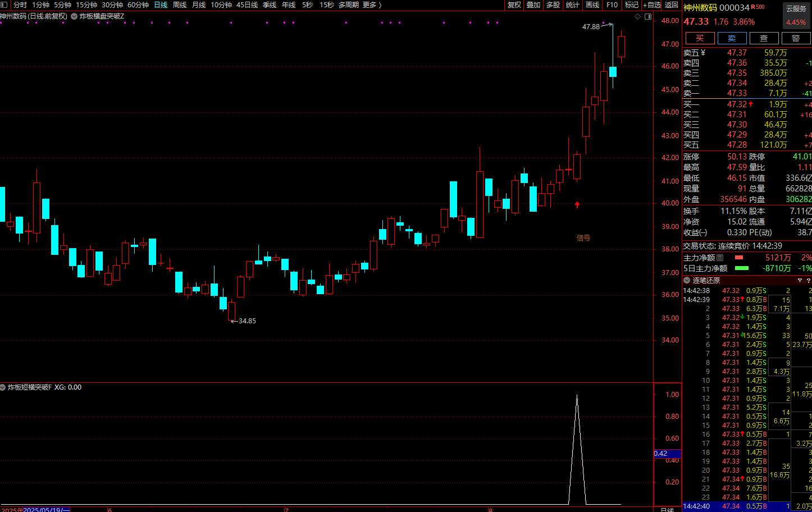812x512 pixels.
Task: Click the diamond icon above the price axis
Action: point(637,17)
